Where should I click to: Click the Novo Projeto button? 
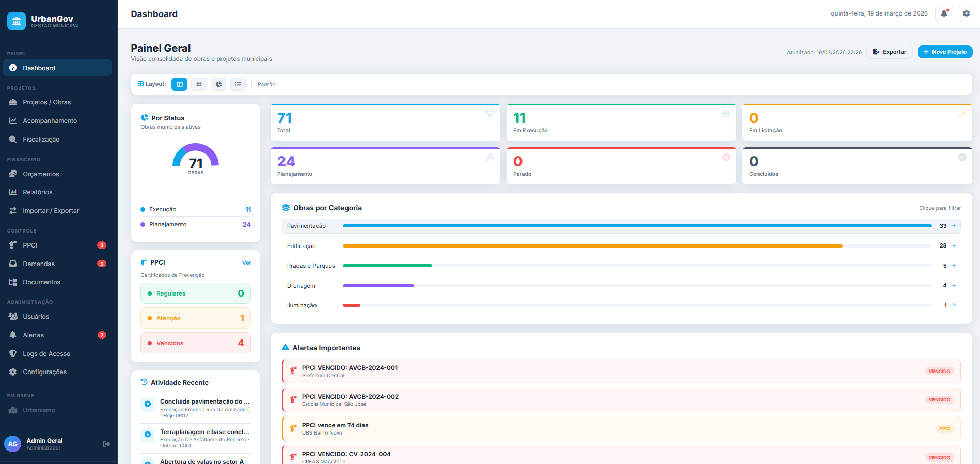point(945,52)
